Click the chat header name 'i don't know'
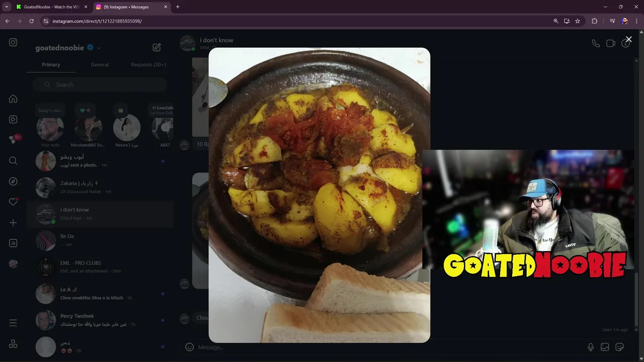This screenshot has height=362, width=644. 216,40
